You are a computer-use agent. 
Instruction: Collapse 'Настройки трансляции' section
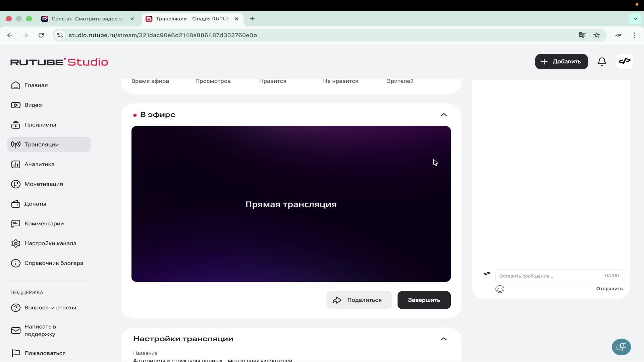[x=443, y=339]
